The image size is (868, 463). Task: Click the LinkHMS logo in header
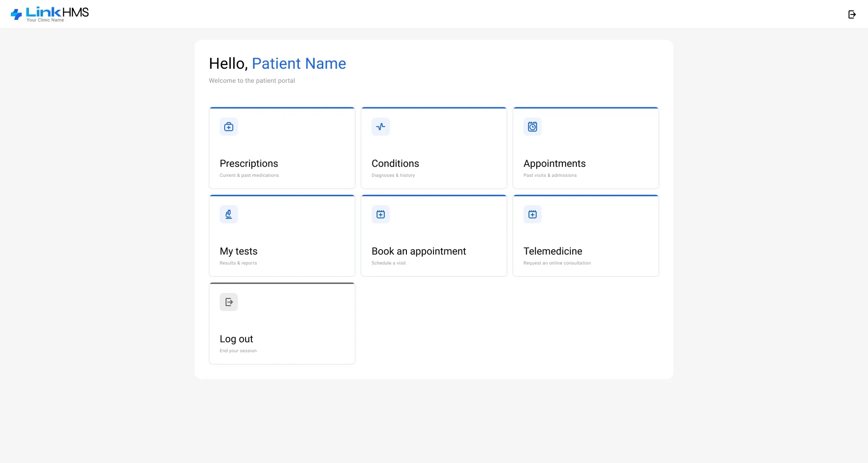(50, 14)
